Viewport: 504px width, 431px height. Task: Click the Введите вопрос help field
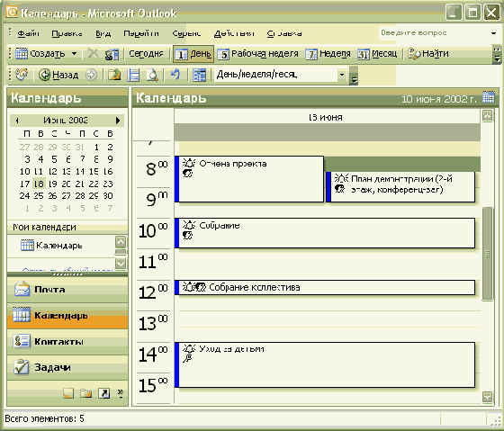click(x=432, y=32)
